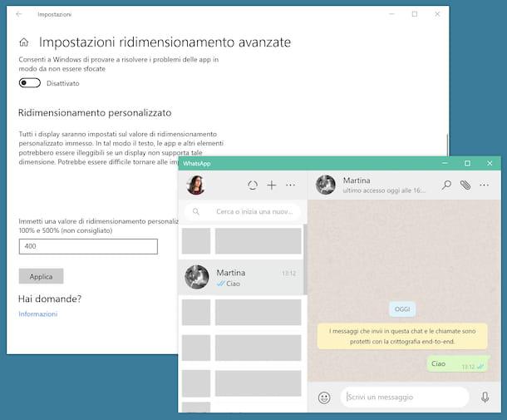Screen dimensions: 507x420
Task: Search within the Martina conversation
Action: (446, 185)
